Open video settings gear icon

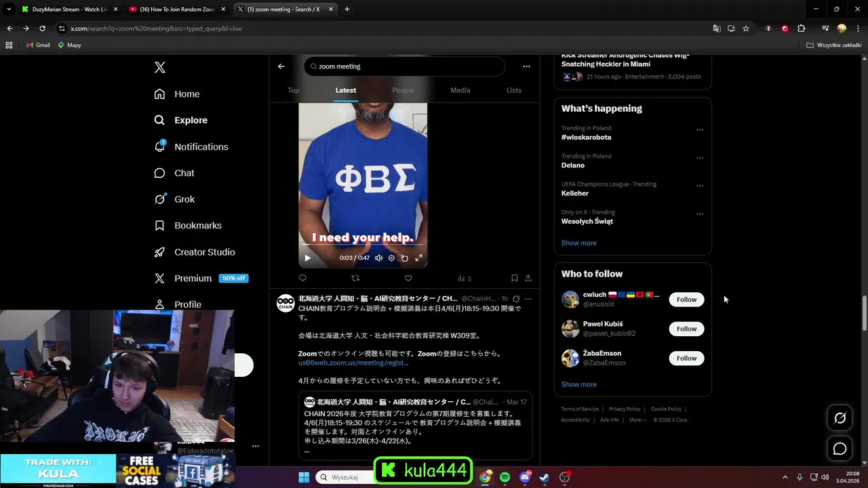pyautogui.click(x=391, y=258)
